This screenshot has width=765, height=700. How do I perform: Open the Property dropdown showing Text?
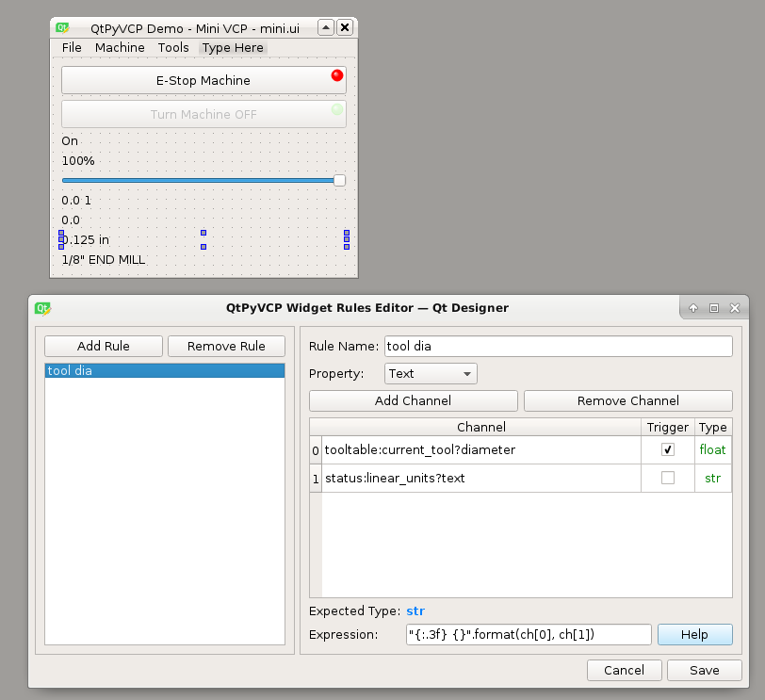pos(431,374)
